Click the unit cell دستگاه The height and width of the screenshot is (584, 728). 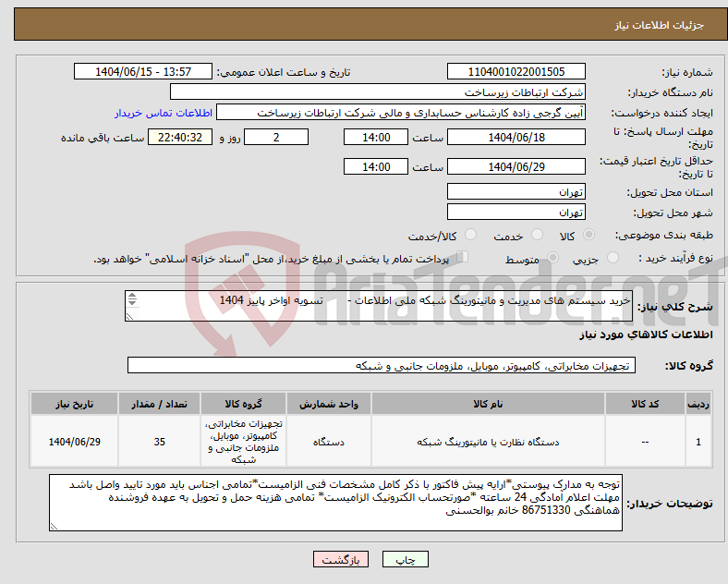(x=329, y=442)
